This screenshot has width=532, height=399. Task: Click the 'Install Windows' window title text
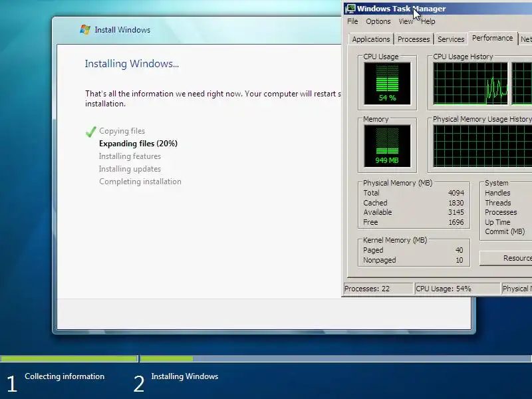pyautogui.click(x=122, y=30)
